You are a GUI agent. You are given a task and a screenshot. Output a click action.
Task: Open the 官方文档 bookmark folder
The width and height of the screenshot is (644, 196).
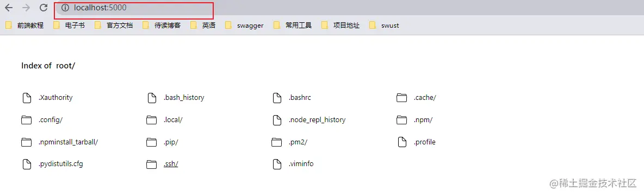tap(113, 26)
